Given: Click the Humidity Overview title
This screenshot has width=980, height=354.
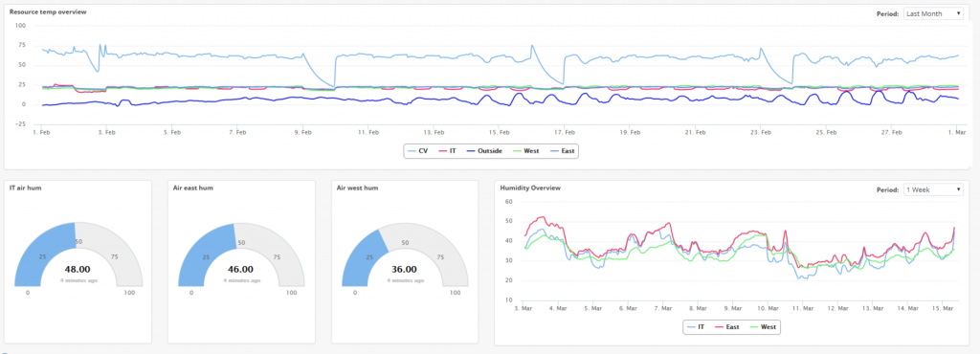Looking at the screenshot, I should tap(529, 188).
